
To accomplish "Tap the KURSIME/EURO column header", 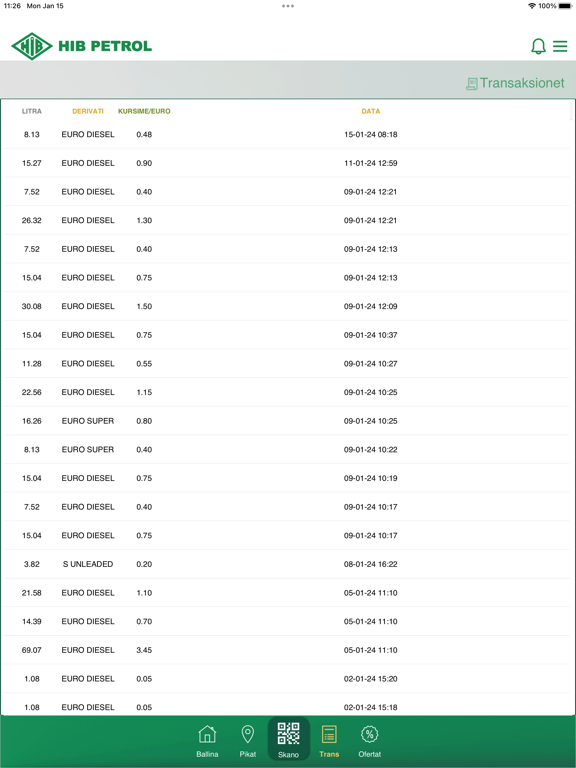I will [x=144, y=111].
